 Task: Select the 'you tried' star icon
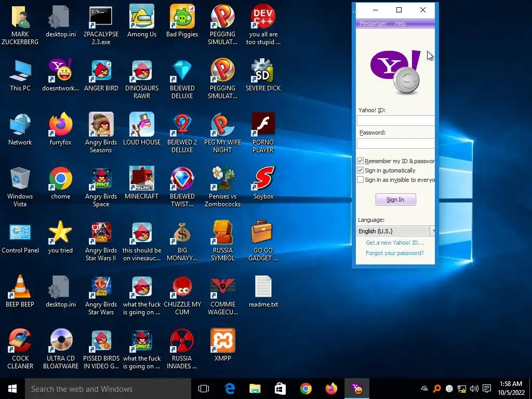pyautogui.click(x=61, y=237)
